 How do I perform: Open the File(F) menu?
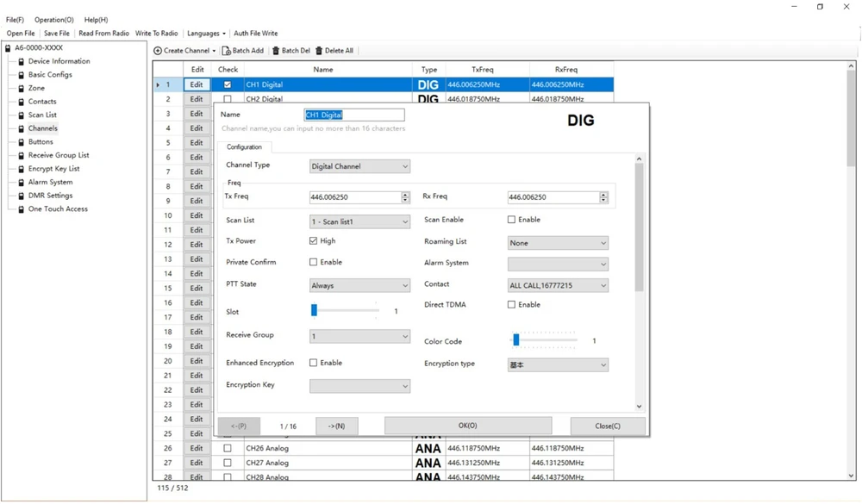pos(16,20)
